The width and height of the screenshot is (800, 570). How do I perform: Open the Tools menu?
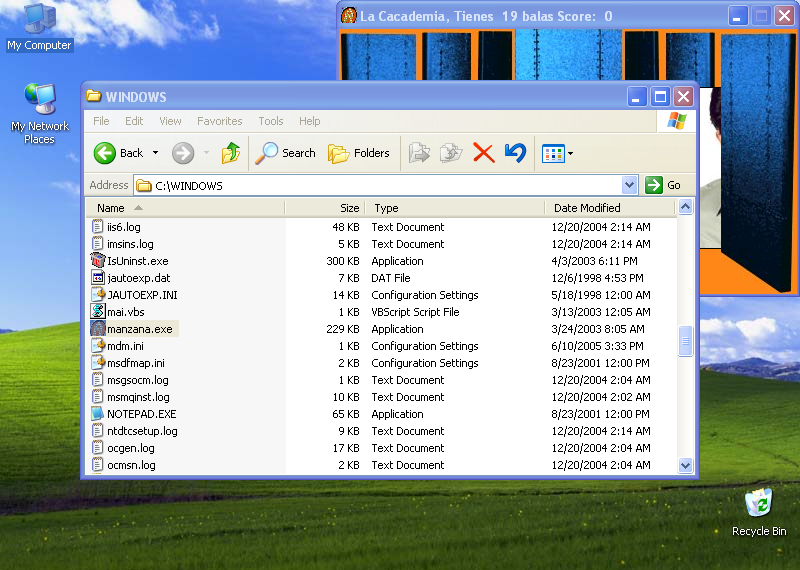click(x=270, y=121)
